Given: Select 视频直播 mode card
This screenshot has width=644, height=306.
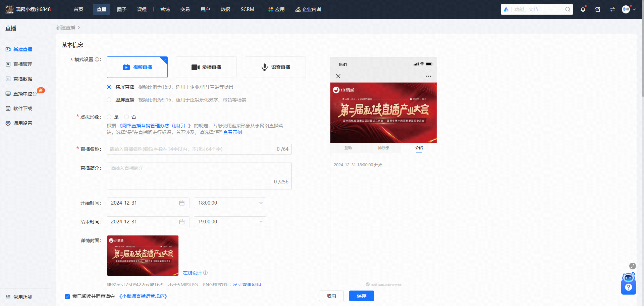Looking at the screenshot, I should 137,67.
